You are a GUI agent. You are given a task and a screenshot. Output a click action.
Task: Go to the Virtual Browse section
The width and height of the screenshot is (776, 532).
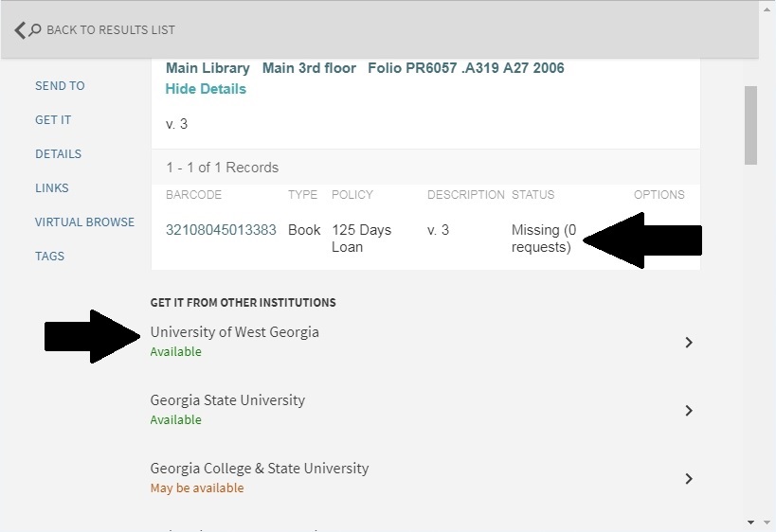tap(84, 222)
